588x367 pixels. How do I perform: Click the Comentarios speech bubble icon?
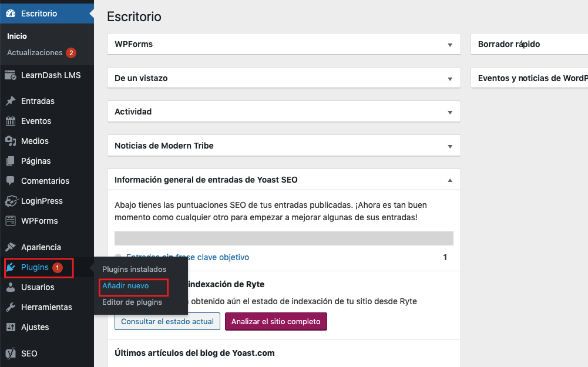[11, 181]
